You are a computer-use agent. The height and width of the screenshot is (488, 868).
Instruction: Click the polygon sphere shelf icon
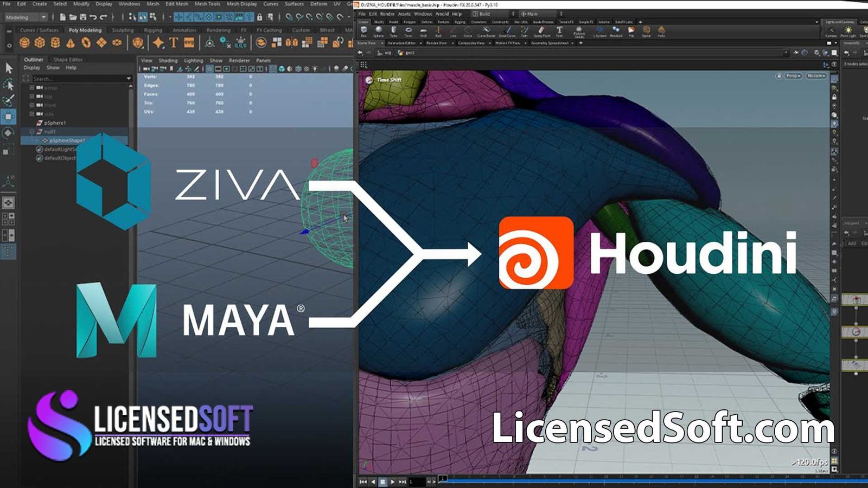pos(24,42)
